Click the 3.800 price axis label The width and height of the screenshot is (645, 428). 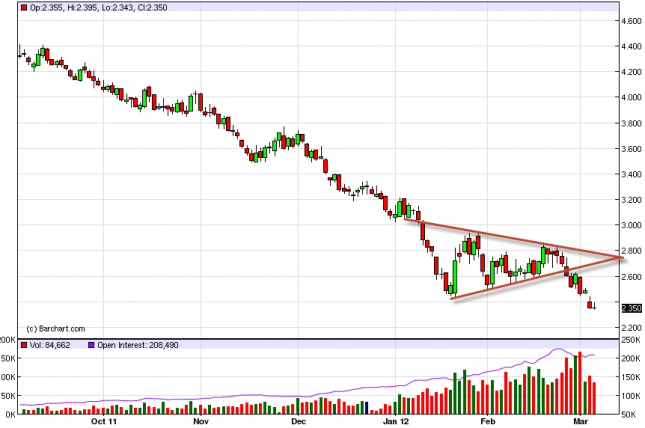pyautogui.click(x=632, y=123)
